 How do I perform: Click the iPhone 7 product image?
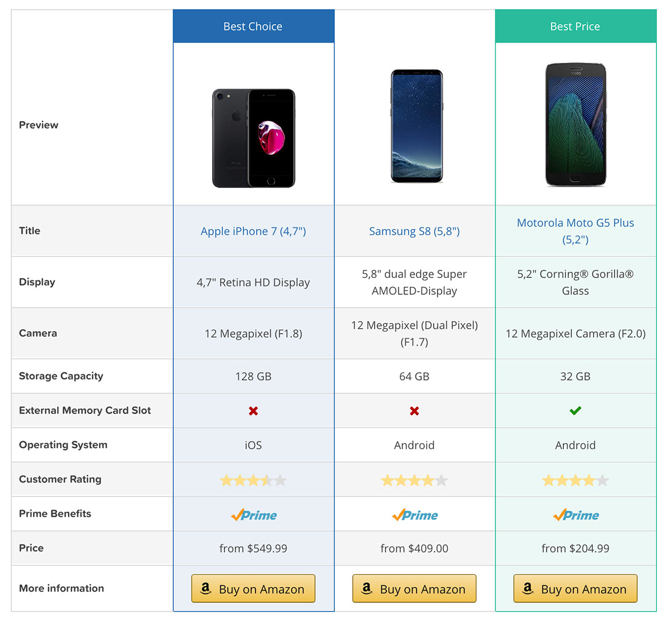pyautogui.click(x=253, y=138)
